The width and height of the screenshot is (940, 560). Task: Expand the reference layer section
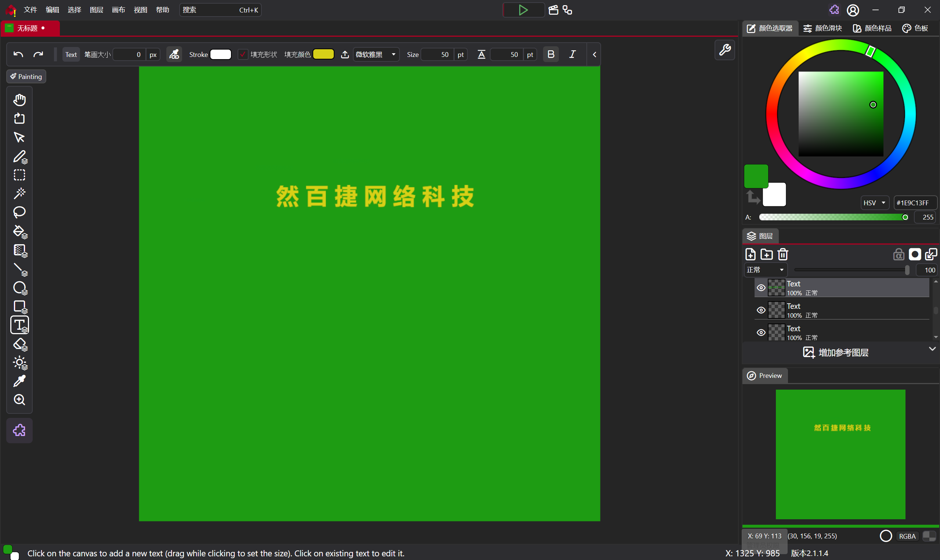(932, 349)
